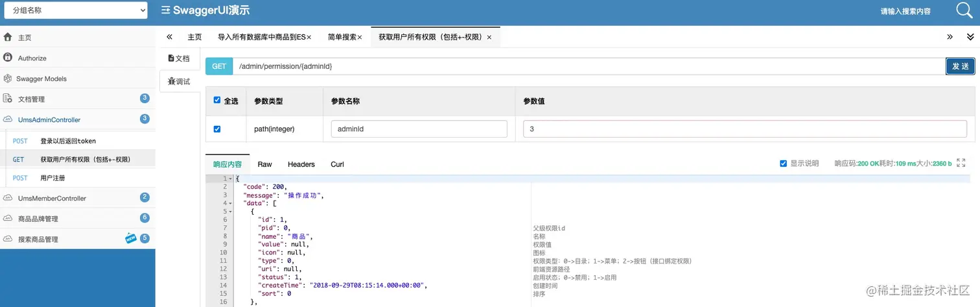Viewport: 980px width, 307px height.
Task: Open the tab options double-down arrow
Action: tap(970, 37)
